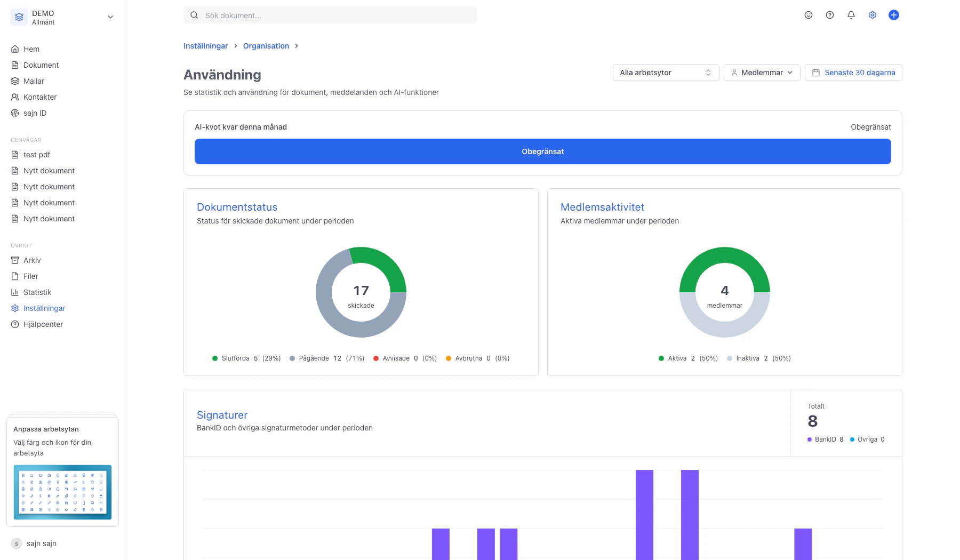
Task: Click the Statistik bar chart icon
Action: 15,292
